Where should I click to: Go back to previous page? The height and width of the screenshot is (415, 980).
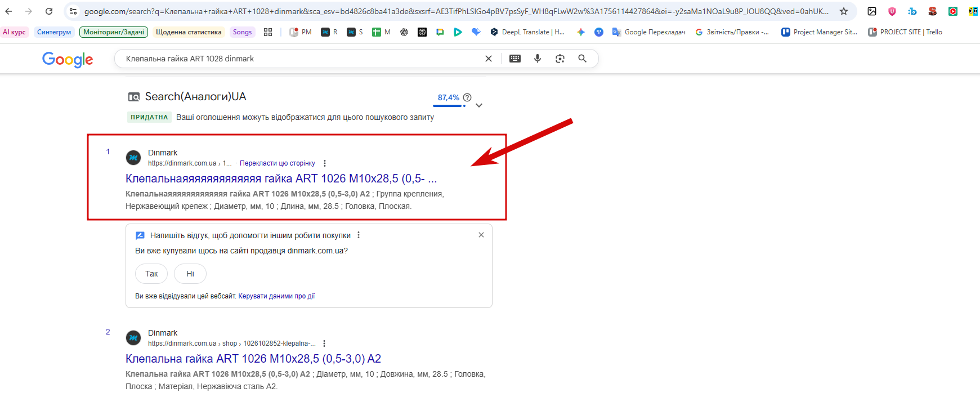[8, 11]
